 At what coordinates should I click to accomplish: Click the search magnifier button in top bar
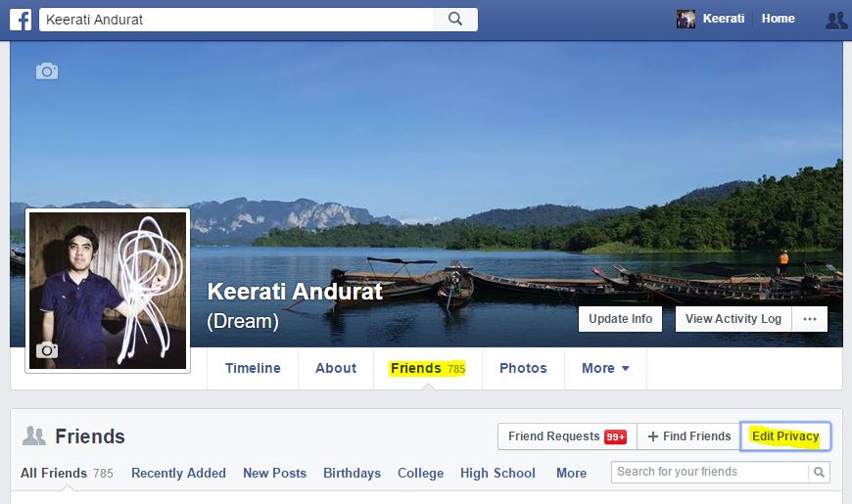pos(454,20)
